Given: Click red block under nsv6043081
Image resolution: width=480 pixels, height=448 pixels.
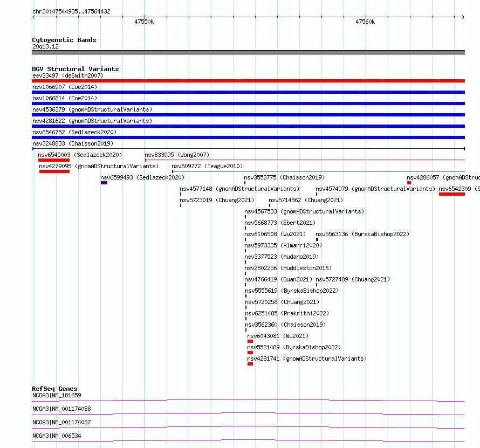Looking at the screenshot, I should (x=250, y=341).
